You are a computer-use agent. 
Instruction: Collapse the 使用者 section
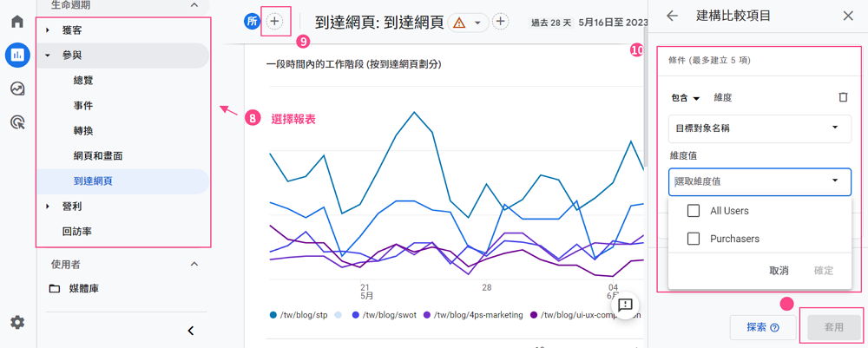click(x=194, y=264)
